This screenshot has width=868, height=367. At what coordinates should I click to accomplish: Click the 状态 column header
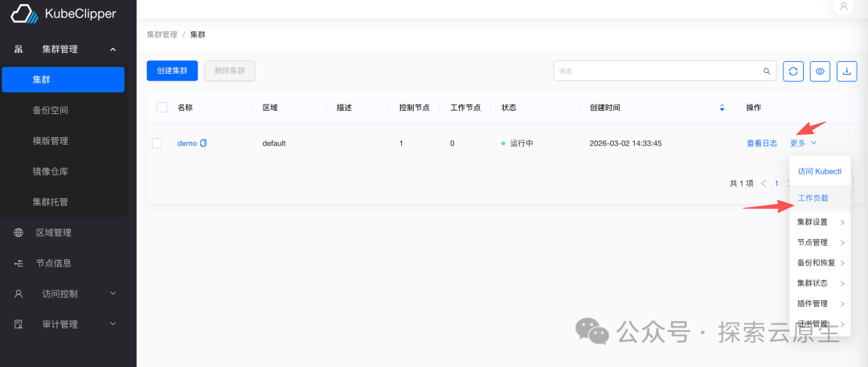click(509, 108)
